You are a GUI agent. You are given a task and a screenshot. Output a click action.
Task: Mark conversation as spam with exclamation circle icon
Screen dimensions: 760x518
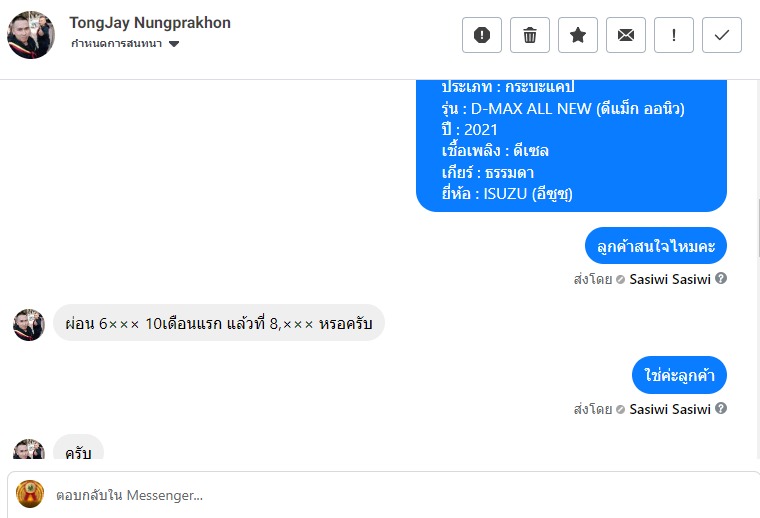click(x=482, y=35)
